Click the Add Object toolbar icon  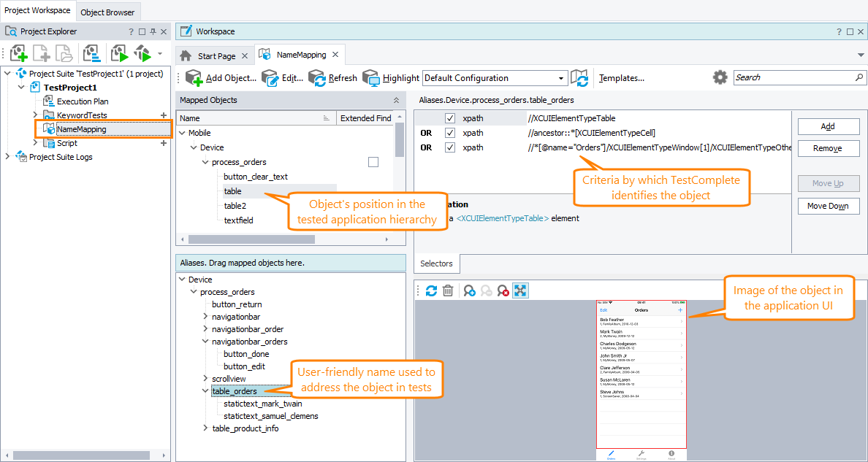click(x=194, y=78)
